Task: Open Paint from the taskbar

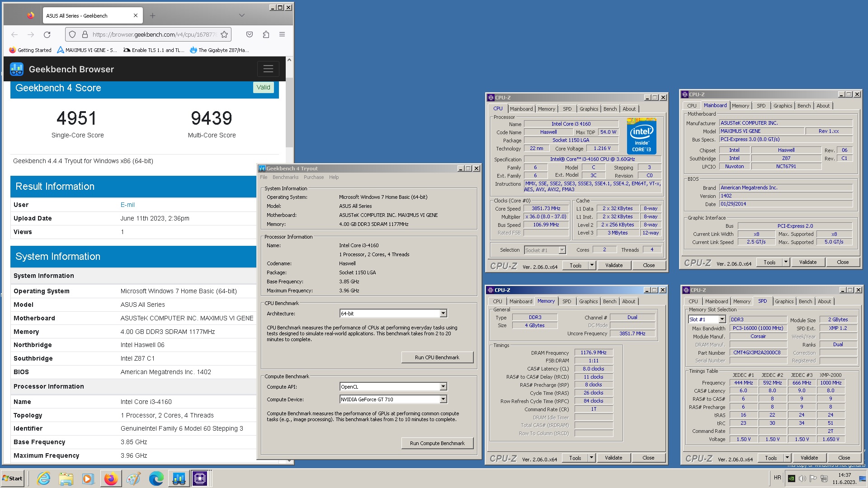Action: pyautogui.click(x=133, y=479)
